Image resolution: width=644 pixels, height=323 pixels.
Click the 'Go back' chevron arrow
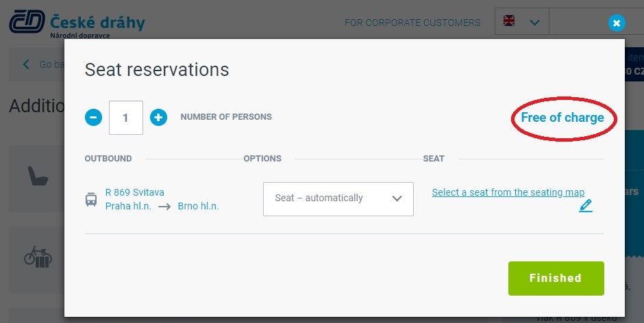[x=26, y=64]
